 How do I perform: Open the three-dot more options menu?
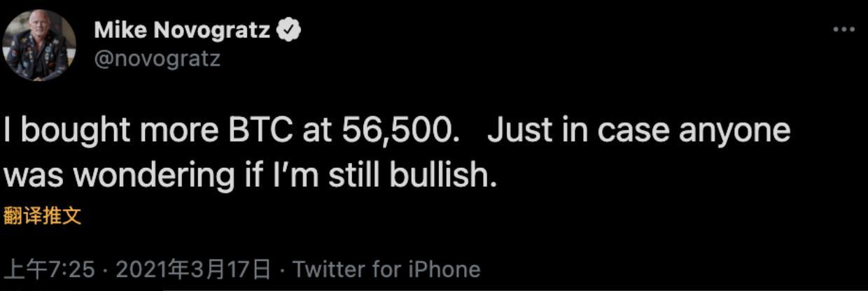843,30
